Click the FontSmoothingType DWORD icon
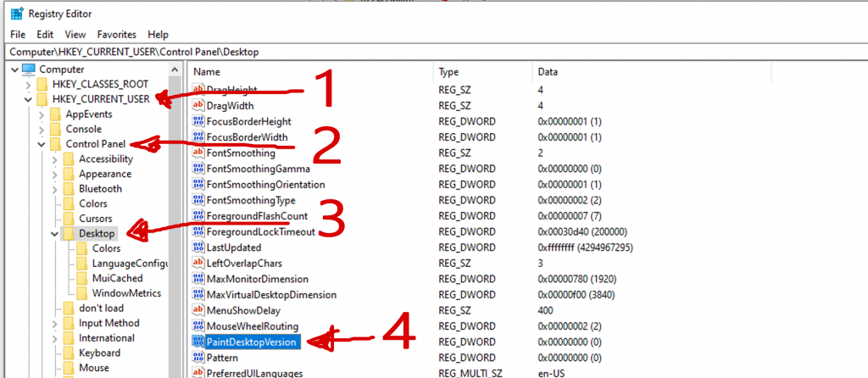 pyautogui.click(x=198, y=200)
